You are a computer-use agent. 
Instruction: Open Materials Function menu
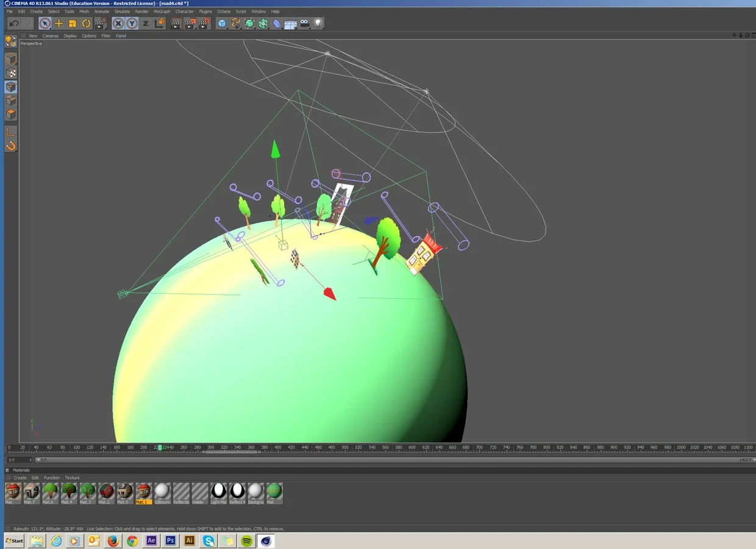pos(52,478)
